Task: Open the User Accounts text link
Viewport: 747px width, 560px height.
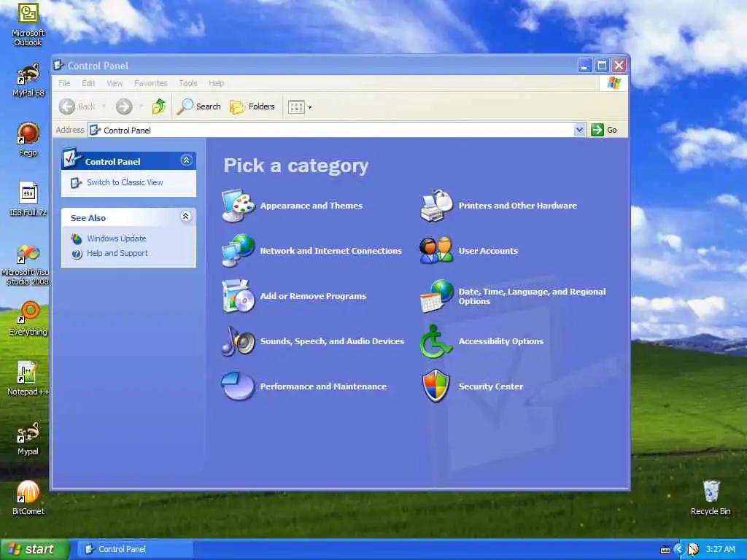Action: pyautogui.click(x=488, y=251)
